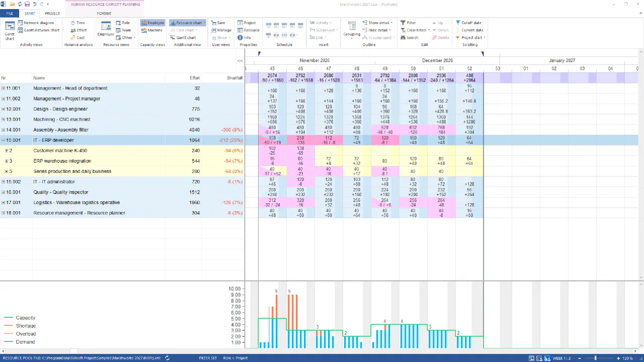Open the Project start scrolling dropdown
The image size is (644, 362).
(x=470, y=38)
